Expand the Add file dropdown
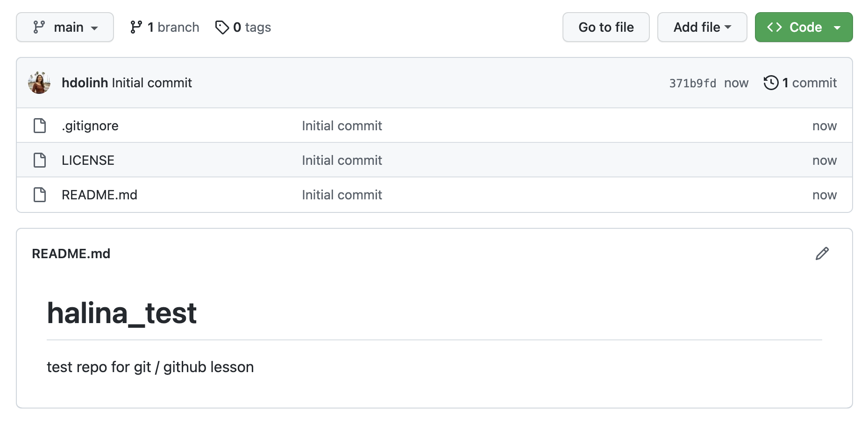Image resolution: width=868 pixels, height=423 pixels. pos(702,27)
